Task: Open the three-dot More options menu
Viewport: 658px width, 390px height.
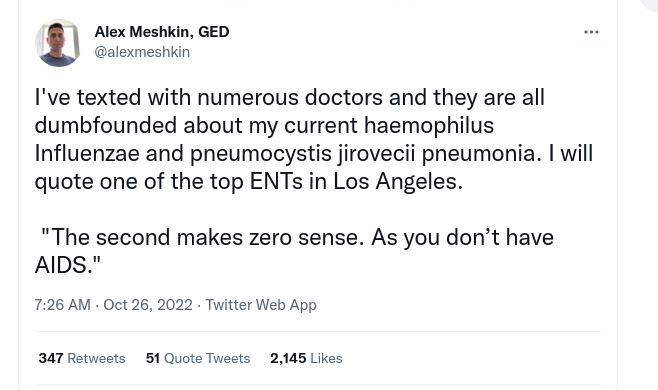Action: (591, 32)
